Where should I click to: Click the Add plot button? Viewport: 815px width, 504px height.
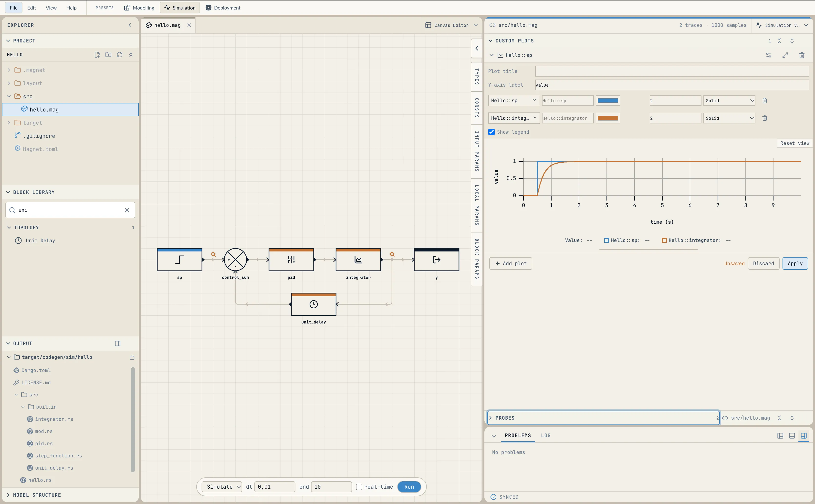(x=511, y=264)
